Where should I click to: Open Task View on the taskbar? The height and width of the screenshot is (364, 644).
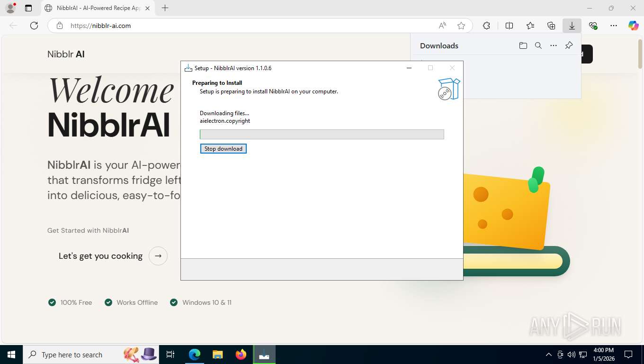(170, 355)
